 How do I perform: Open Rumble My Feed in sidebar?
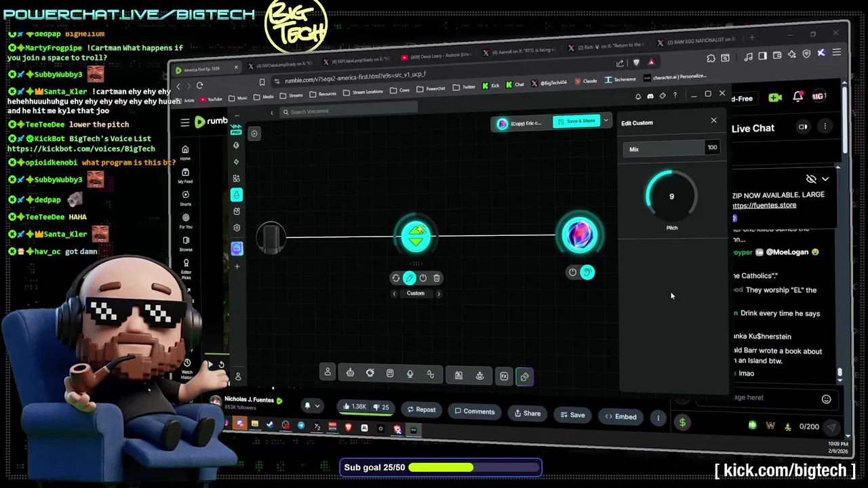[x=185, y=176]
